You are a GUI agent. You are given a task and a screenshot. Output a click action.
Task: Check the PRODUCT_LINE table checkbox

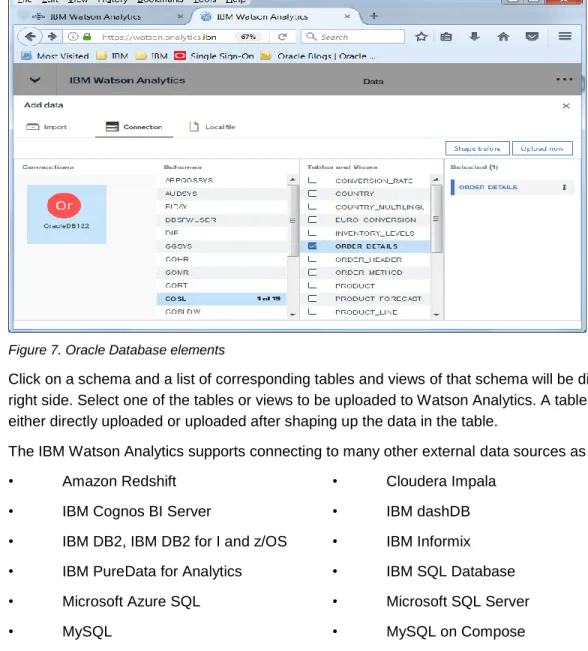(x=312, y=312)
